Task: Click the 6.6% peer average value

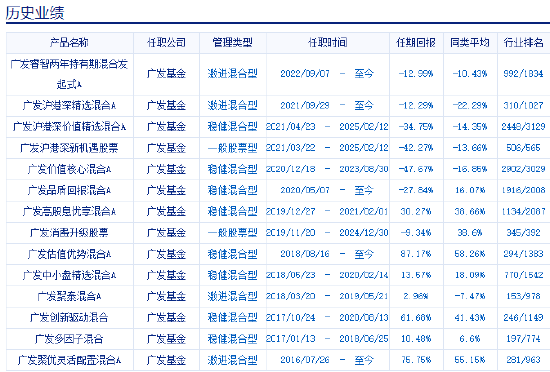Action: [x=470, y=339]
